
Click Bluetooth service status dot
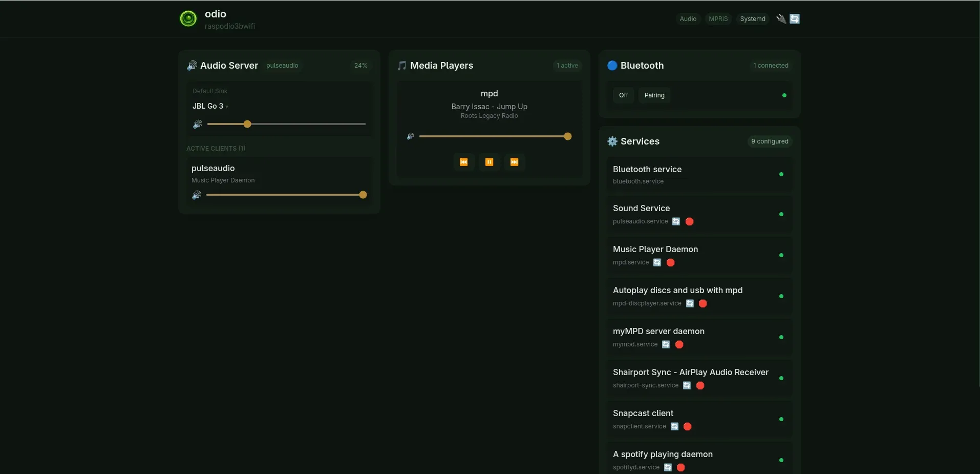781,174
